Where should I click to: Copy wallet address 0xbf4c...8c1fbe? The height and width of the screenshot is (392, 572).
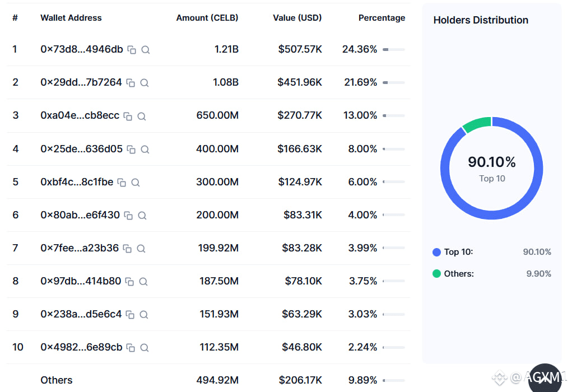[x=122, y=183]
